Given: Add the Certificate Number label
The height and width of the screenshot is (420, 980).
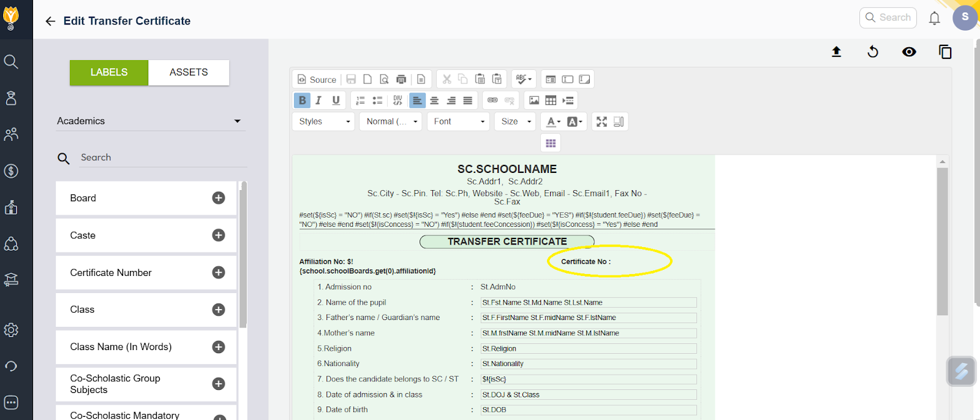Looking at the screenshot, I should pyautogui.click(x=219, y=272).
